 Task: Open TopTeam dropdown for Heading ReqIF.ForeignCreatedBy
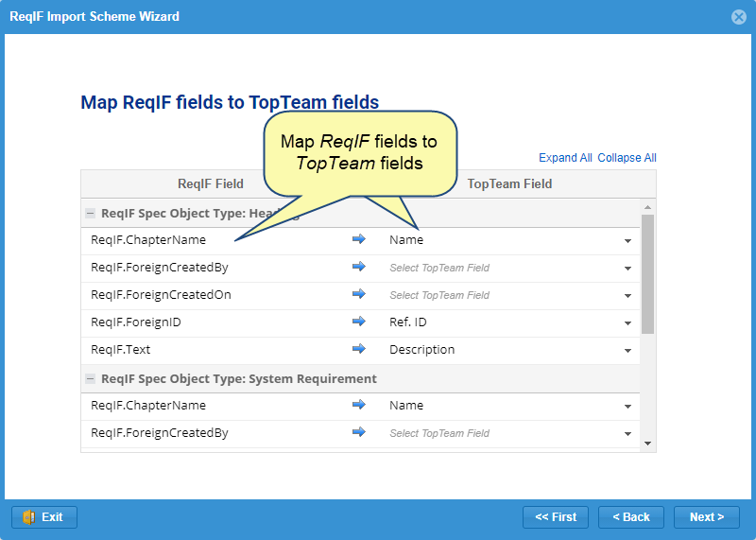627,268
